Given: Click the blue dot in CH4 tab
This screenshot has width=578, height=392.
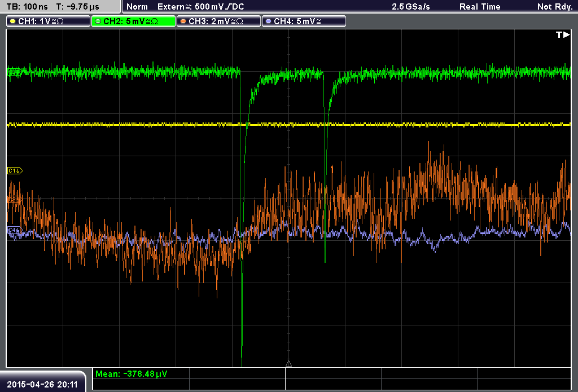Looking at the screenshot, I should tap(268, 21).
